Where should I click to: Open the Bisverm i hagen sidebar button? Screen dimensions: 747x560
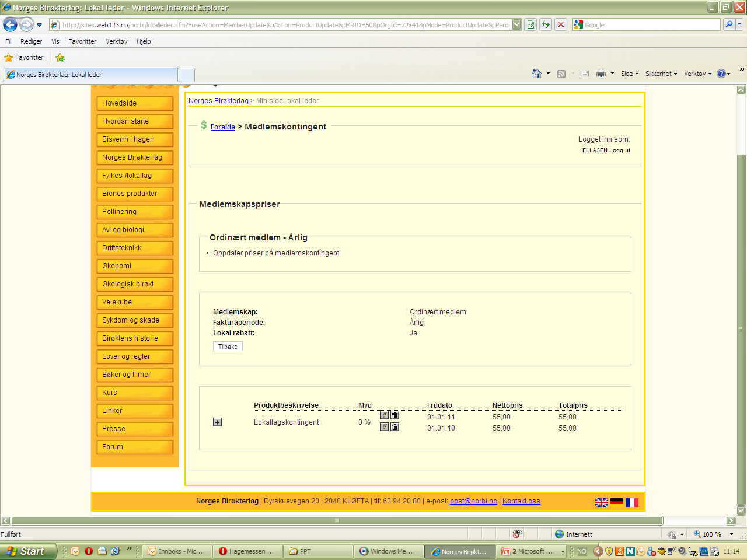point(135,139)
